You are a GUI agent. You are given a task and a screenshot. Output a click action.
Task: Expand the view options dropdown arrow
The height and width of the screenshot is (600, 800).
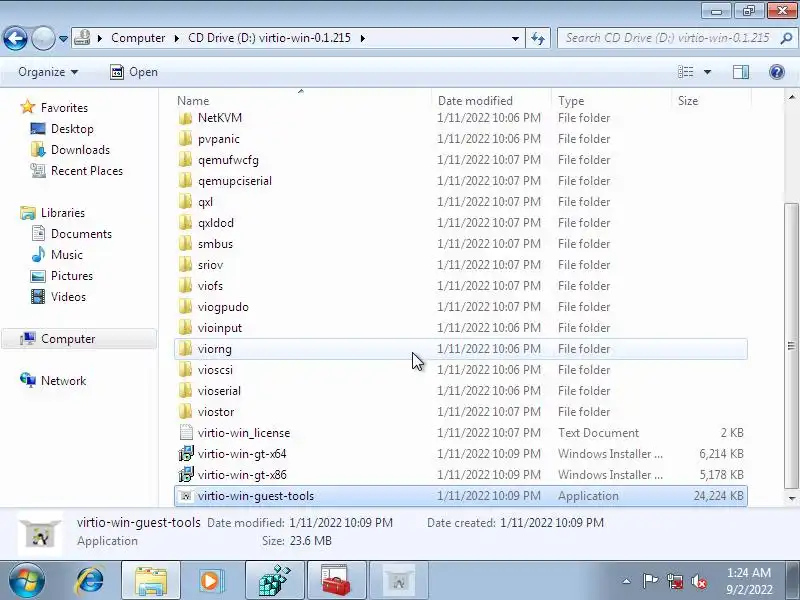click(x=707, y=72)
